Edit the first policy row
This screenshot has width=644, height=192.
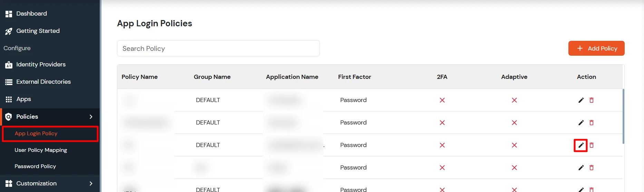coord(581,100)
